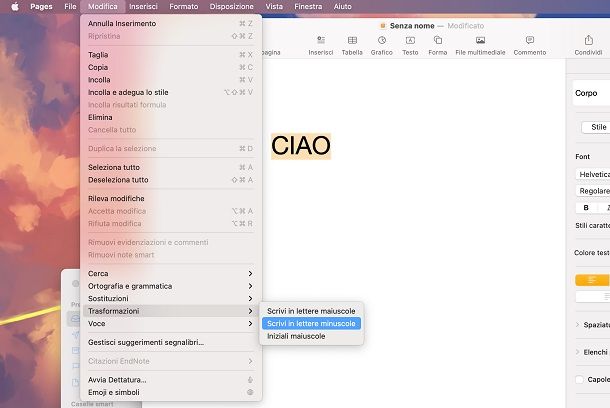Choose Iniziali maiuscole
Viewport: 610px width, 408px height.
pyautogui.click(x=311, y=336)
